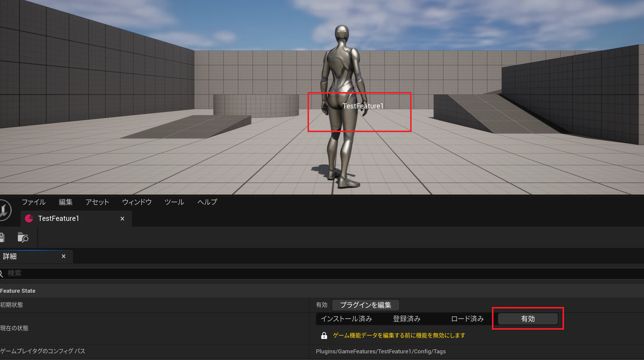The image size is (644, 360).
Task: Close the TestFeature1 tab
Action: (x=122, y=218)
